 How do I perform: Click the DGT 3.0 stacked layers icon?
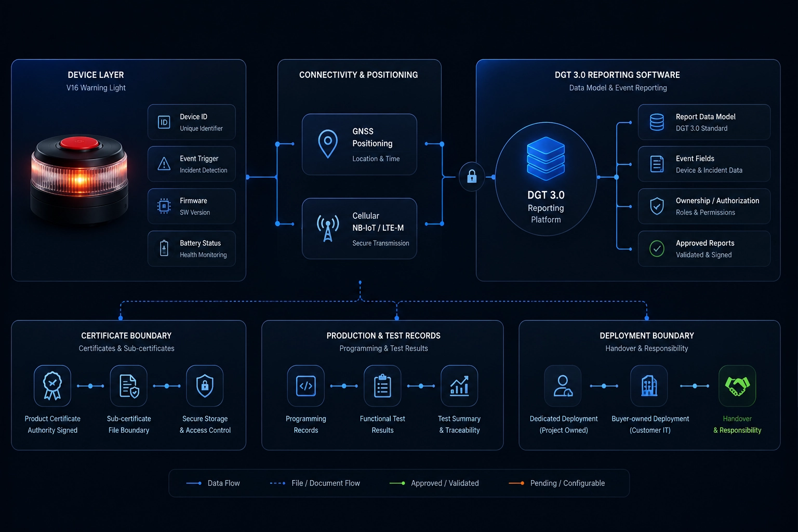click(546, 158)
